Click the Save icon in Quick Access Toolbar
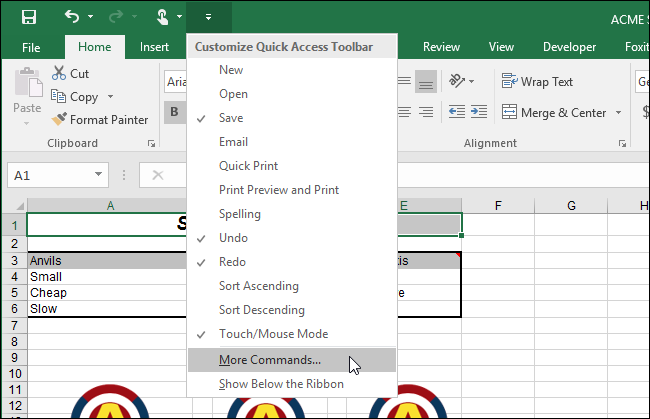Image resolution: width=650 pixels, height=419 pixels. [29, 17]
